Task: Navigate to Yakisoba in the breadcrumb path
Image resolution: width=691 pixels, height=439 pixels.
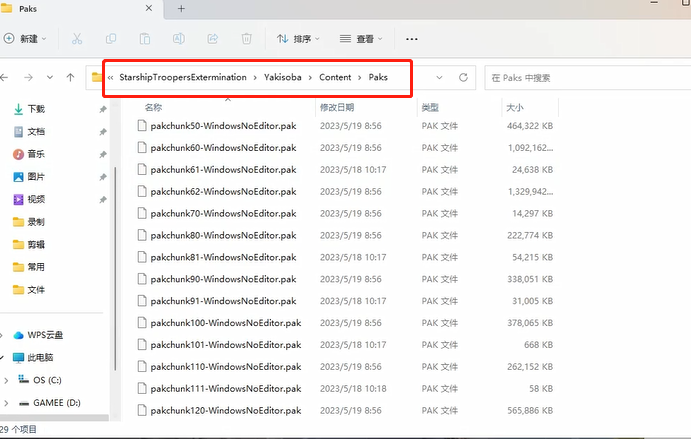Action: [285, 77]
